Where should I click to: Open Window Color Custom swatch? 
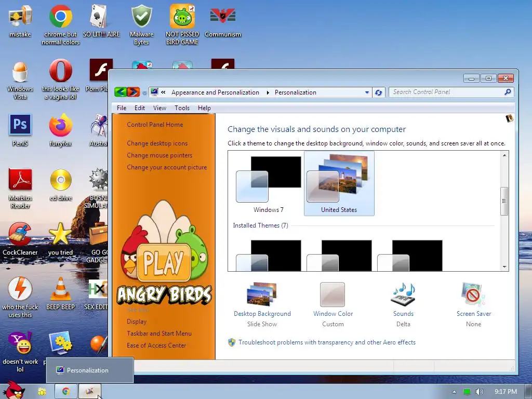[x=333, y=304]
